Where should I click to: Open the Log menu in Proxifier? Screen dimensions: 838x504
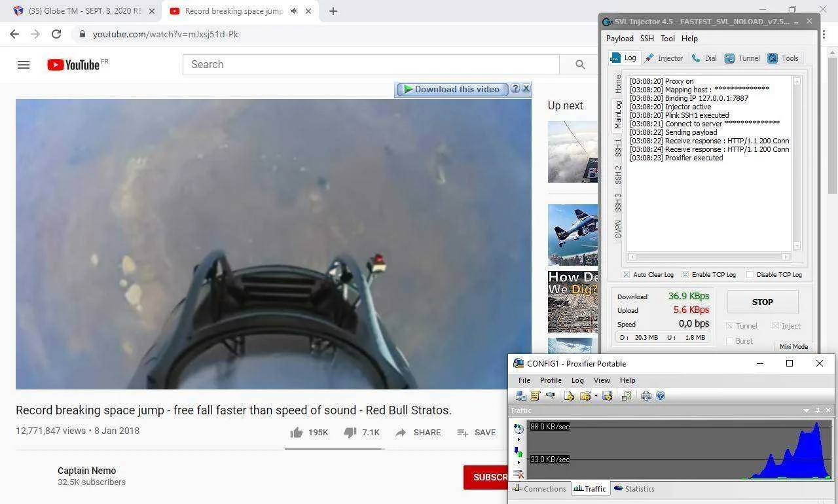577,380
